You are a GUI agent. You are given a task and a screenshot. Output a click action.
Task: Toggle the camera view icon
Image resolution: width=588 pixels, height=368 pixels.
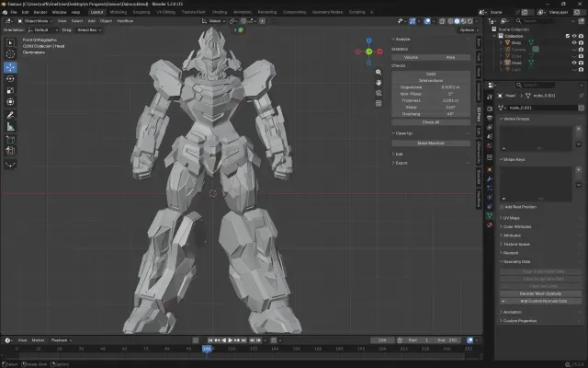coord(379,93)
